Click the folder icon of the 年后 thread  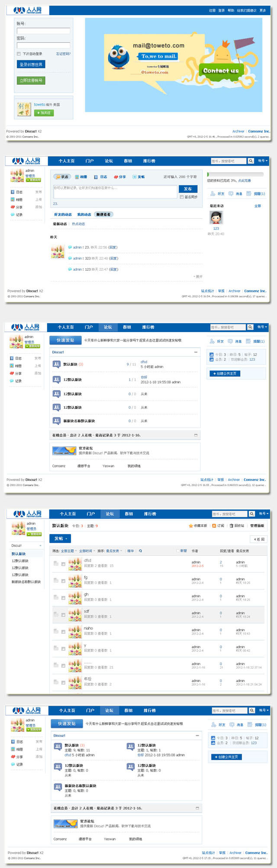pyautogui.click(x=56, y=682)
